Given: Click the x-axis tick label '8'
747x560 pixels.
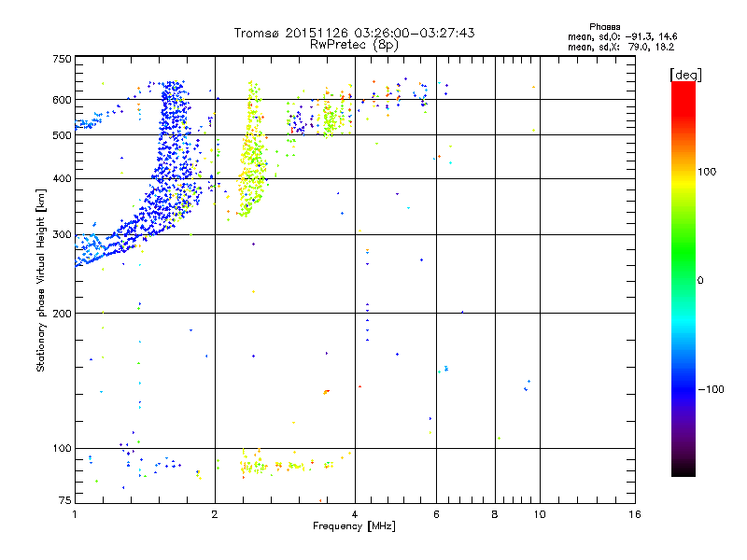Looking at the screenshot, I should 495,514.
